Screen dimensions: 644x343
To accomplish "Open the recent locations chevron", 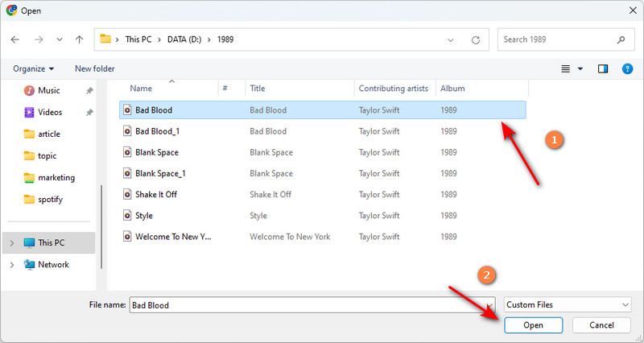I will click(x=60, y=39).
